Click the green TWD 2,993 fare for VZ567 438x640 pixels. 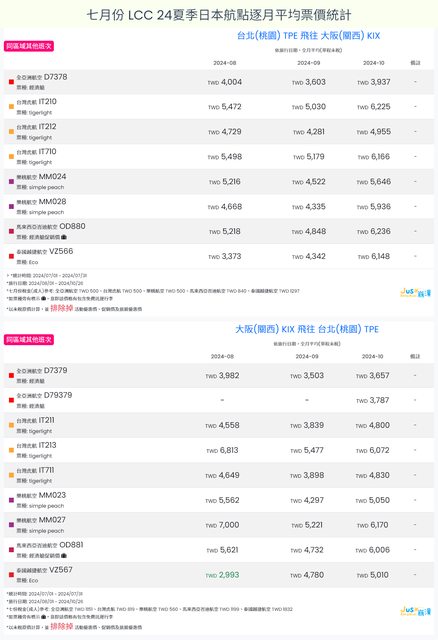[x=222, y=575]
